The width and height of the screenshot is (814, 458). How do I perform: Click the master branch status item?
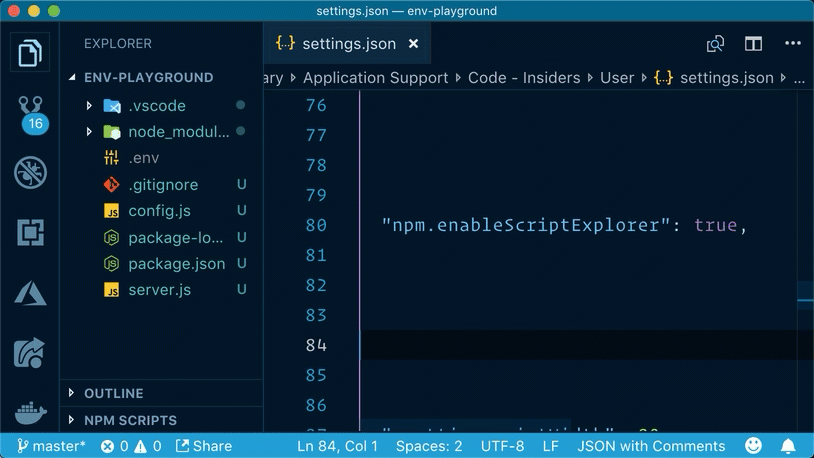(x=52, y=446)
